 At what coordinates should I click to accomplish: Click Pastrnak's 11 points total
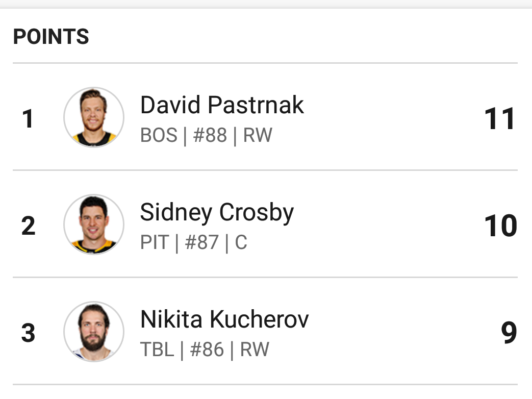pos(499,119)
